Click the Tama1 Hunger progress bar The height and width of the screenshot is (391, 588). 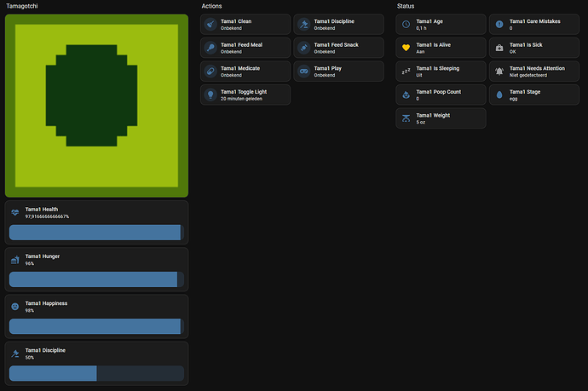click(x=96, y=279)
